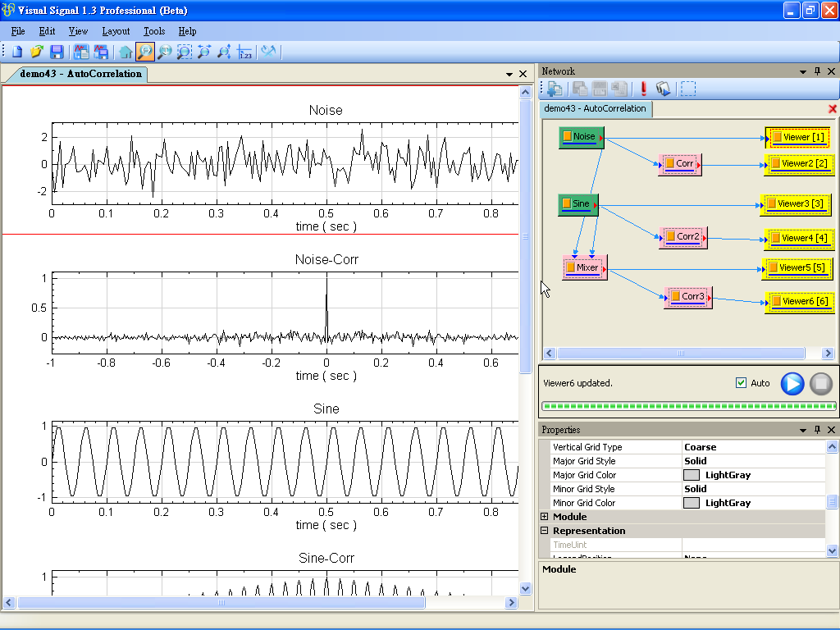Select the zoom rectangle selection tool
This screenshot has width=840, height=630.
(x=185, y=52)
